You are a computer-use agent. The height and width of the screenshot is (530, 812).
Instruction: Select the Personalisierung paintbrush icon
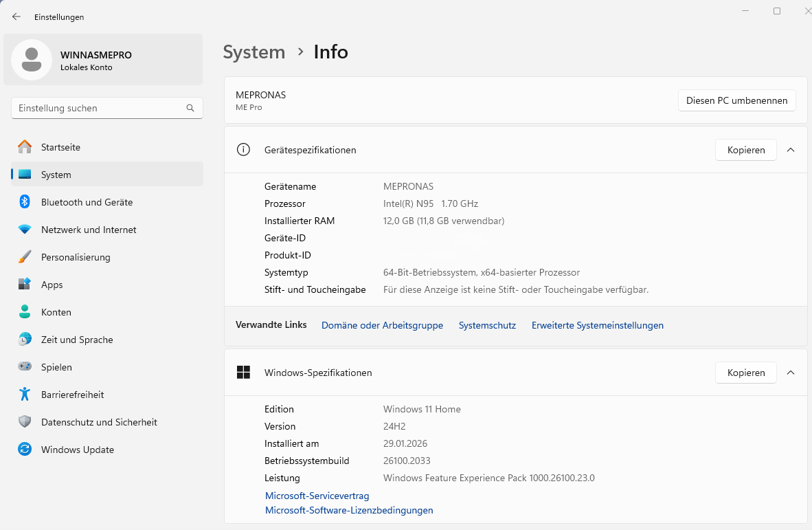25,257
